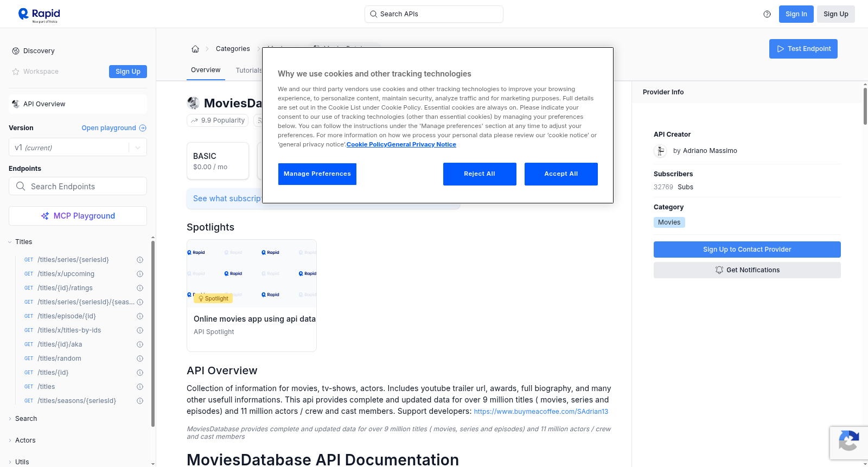Click the Search APIs input field
868x467 pixels.
434,14
